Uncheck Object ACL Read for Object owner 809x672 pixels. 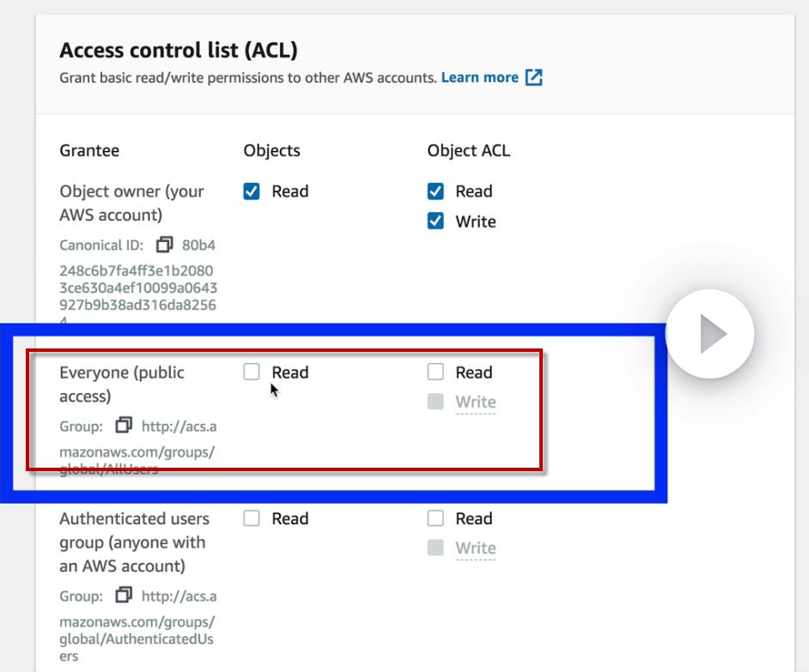435,191
